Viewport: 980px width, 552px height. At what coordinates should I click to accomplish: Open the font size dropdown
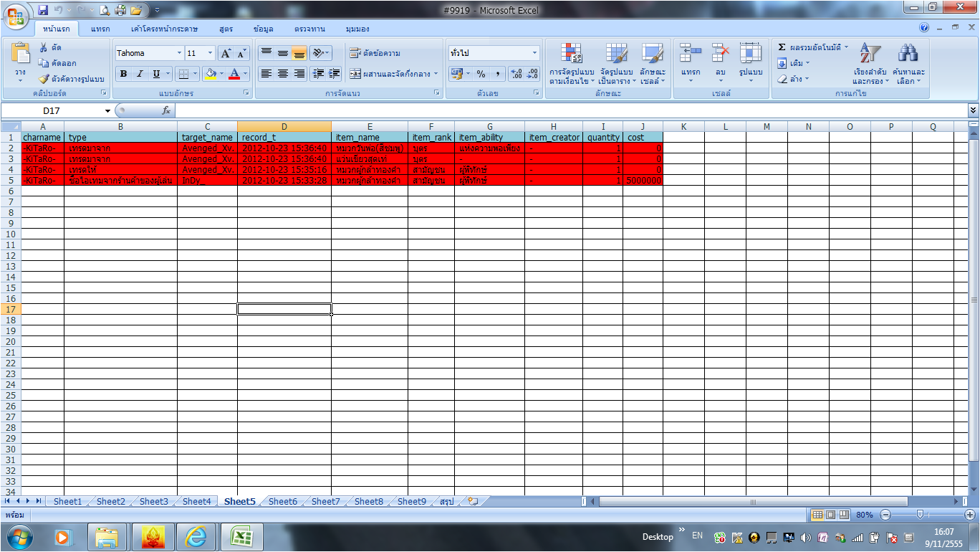210,53
